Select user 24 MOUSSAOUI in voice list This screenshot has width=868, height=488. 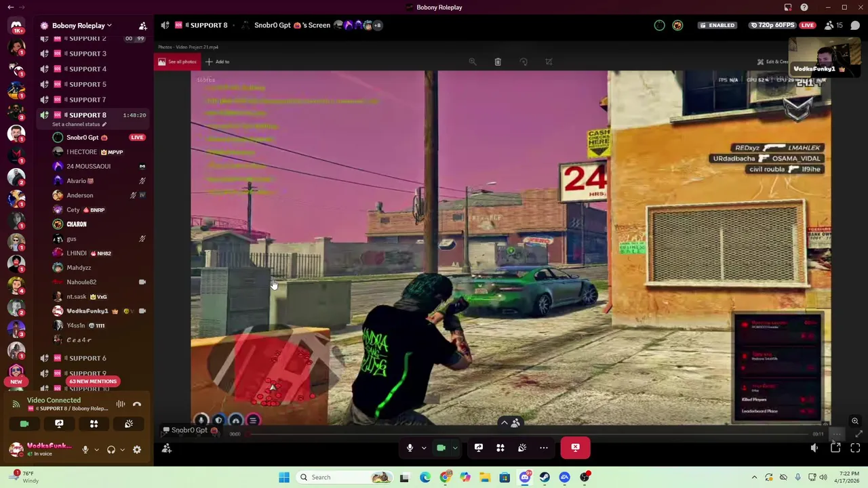coord(100,166)
